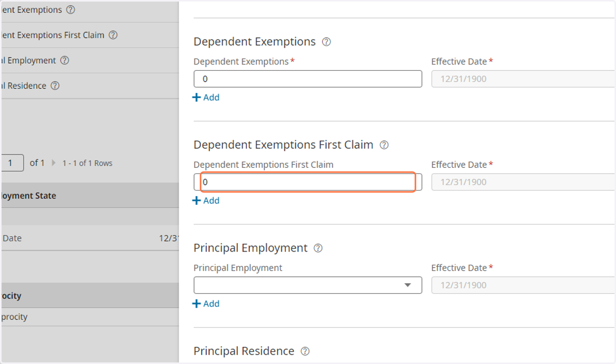
Task: Click the Dependent Exemptions section heading
Action: click(255, 42)
